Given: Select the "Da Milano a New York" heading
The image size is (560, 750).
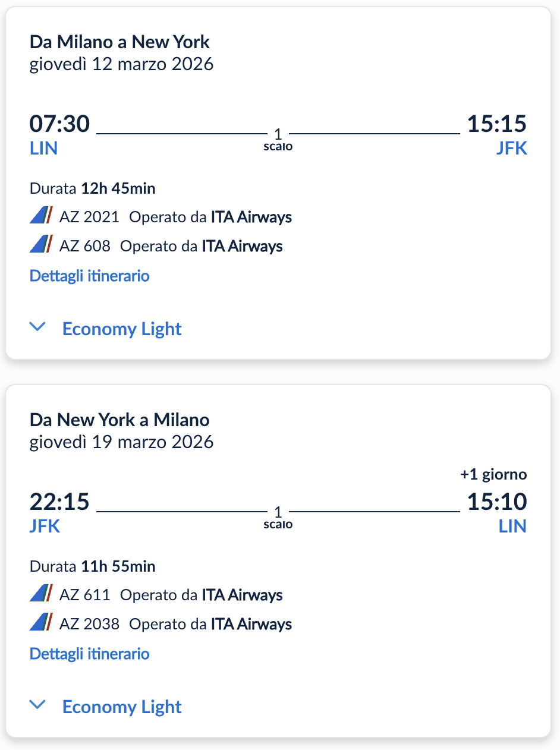Looking at the screenshot, I should pyautogui.click(x=119, y=42).
